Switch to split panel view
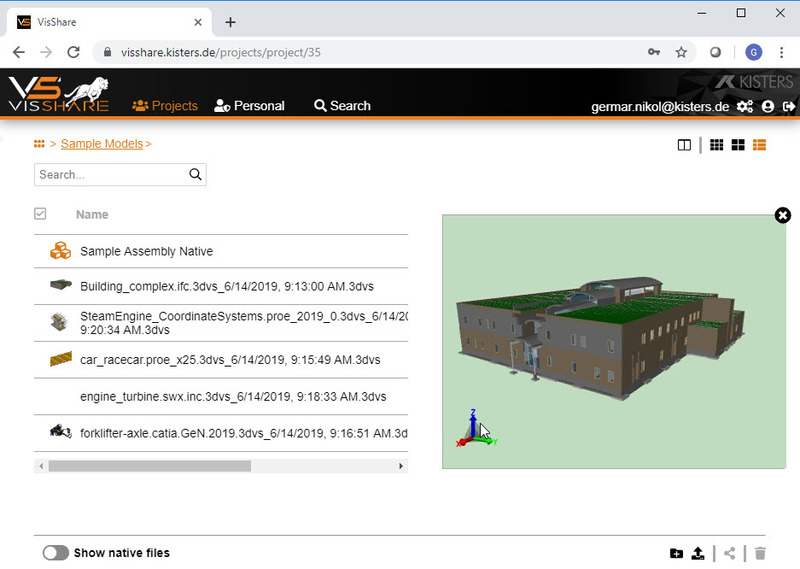The height and width of the screenshot is (569, 800). click(x=684, y=145)
